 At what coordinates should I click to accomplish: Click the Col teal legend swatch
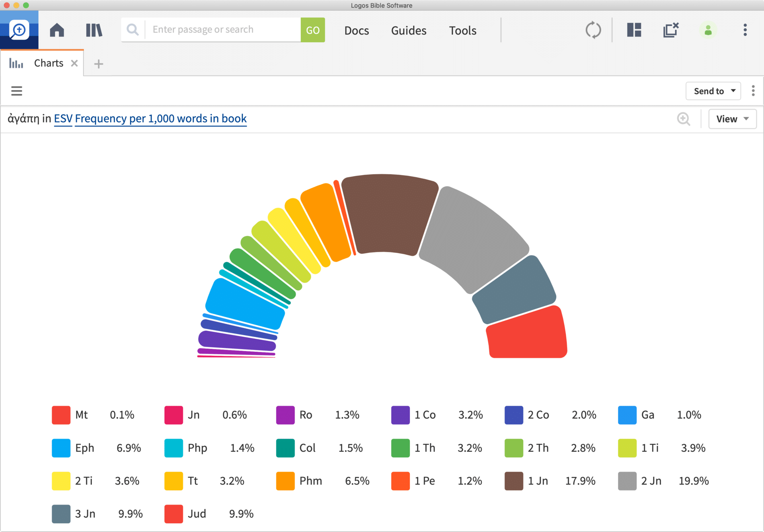click(x=285, y=448)
